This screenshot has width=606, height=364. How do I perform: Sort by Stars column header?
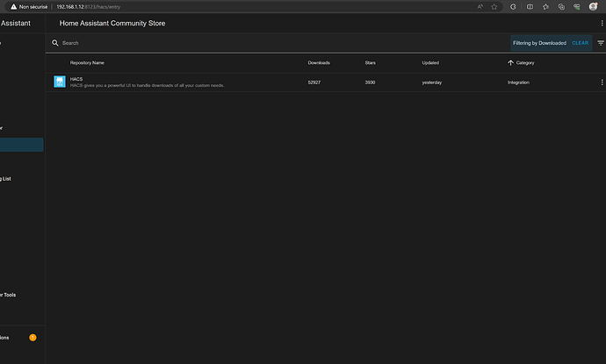coord(370,62)
